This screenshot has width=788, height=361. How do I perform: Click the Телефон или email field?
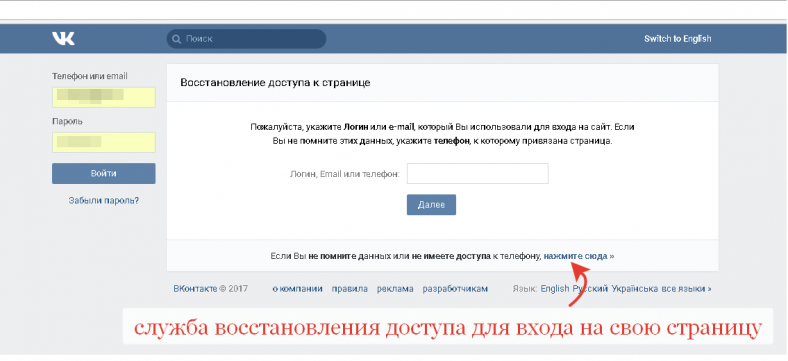click(104, 97)
